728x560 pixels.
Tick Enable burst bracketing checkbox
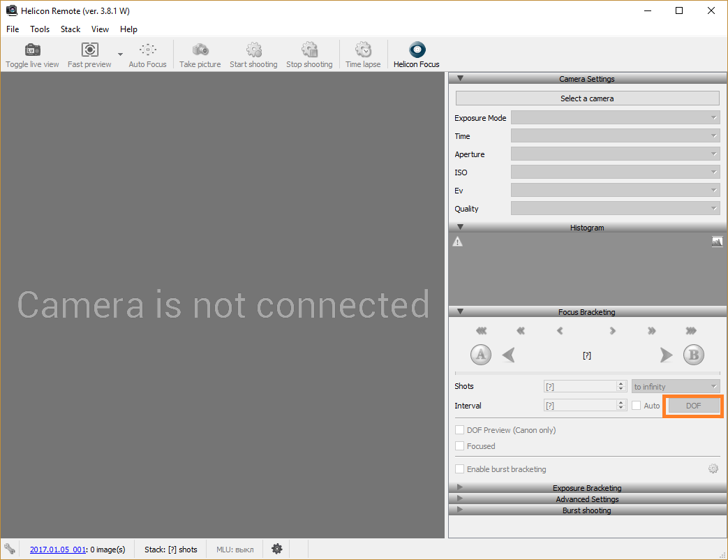(460, 469)
